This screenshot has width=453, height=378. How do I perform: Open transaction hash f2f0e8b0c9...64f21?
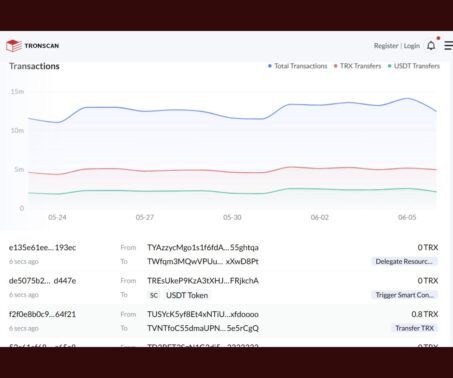pyautogui.click(x=42, y=314)
